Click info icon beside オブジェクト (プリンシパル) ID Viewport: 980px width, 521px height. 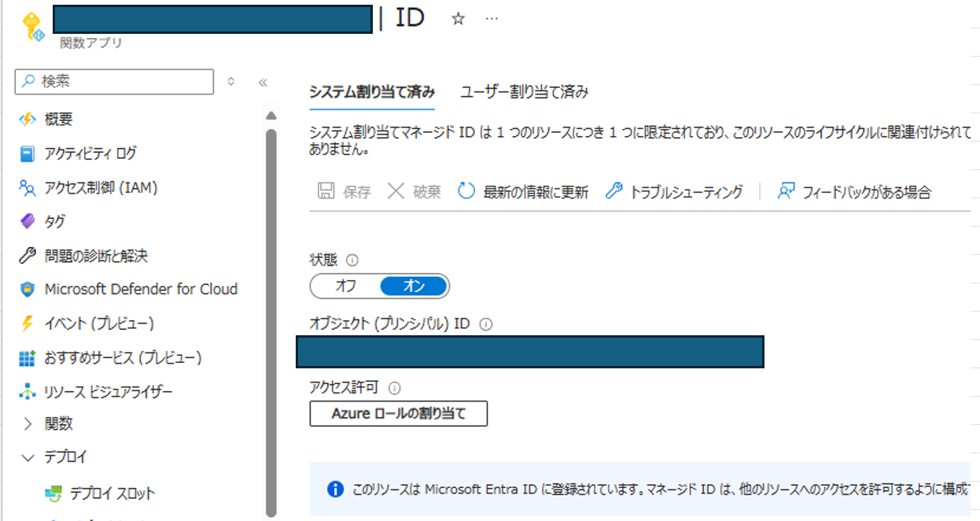(485, 324)
